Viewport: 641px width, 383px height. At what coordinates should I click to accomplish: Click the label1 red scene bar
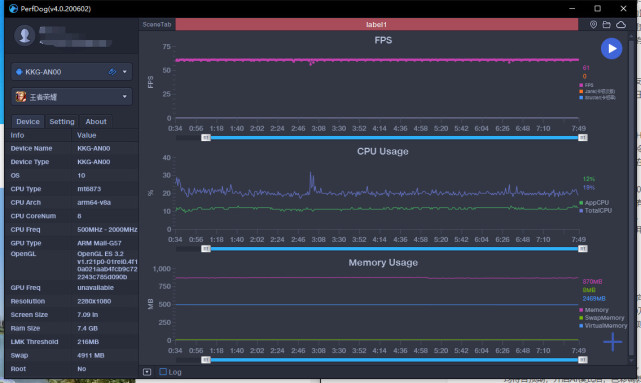coord(377,25)
